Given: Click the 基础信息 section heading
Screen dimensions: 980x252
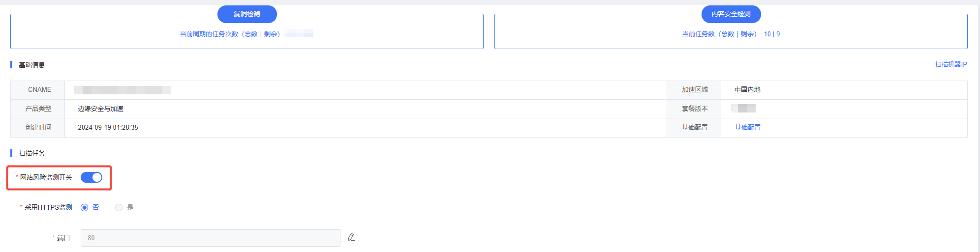Looking at the screenshot, I should [31, 65].
